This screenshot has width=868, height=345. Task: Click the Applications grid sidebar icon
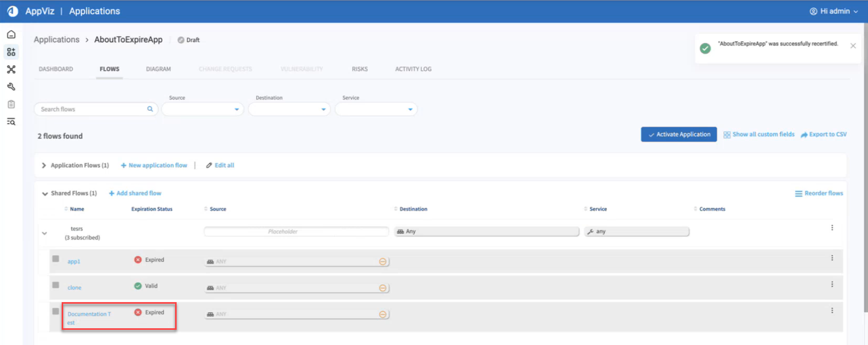click(x=11, y=52)
